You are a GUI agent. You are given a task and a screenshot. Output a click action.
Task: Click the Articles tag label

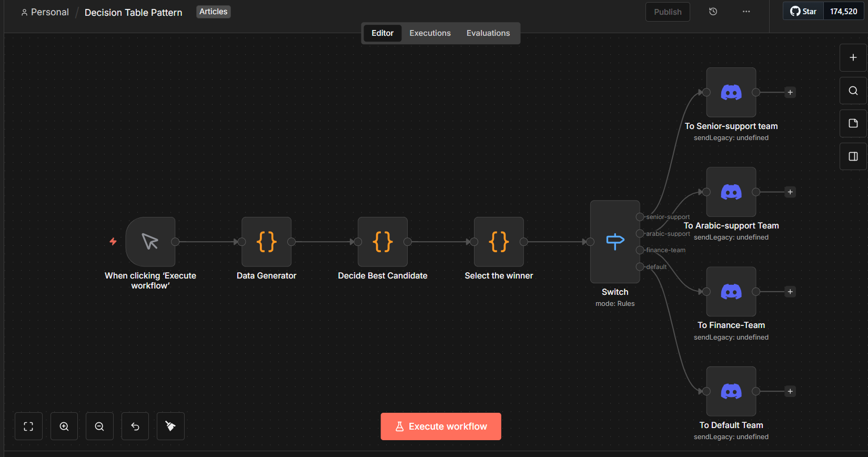pyautogui.click(x=213, y=12)
